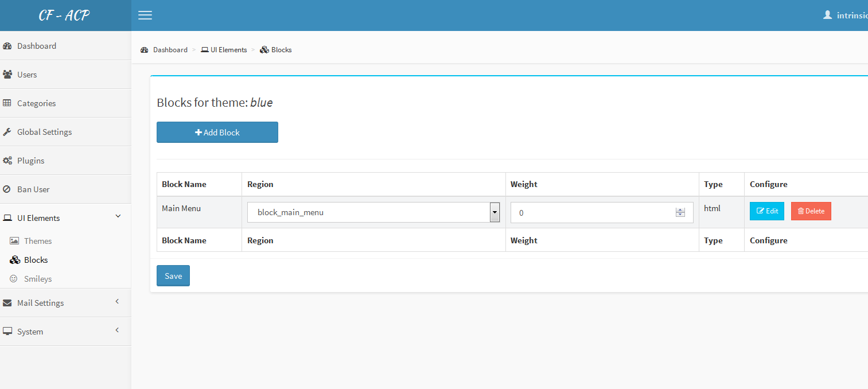Click the UI Elements laptop icon in the sidebar

(x=7, y=218)
